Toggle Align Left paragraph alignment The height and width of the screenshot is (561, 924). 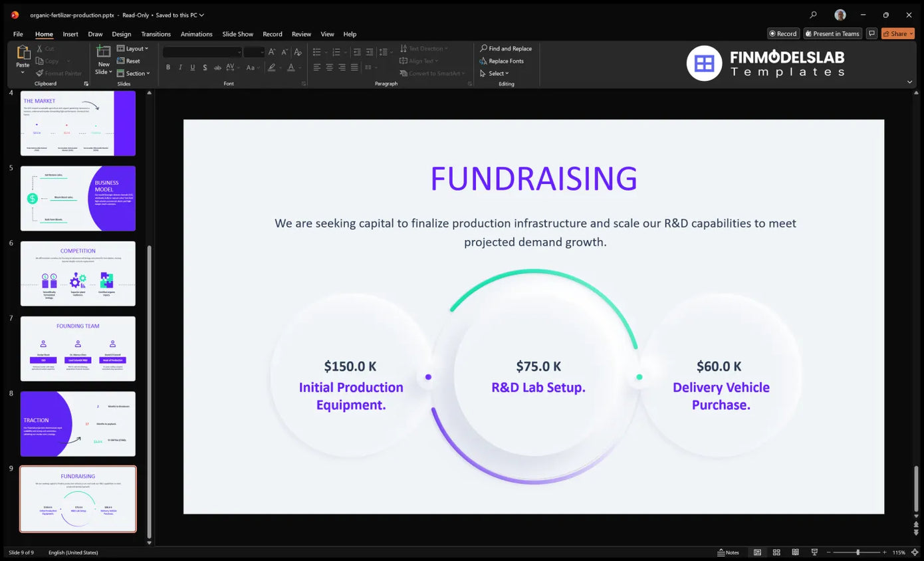316,67
